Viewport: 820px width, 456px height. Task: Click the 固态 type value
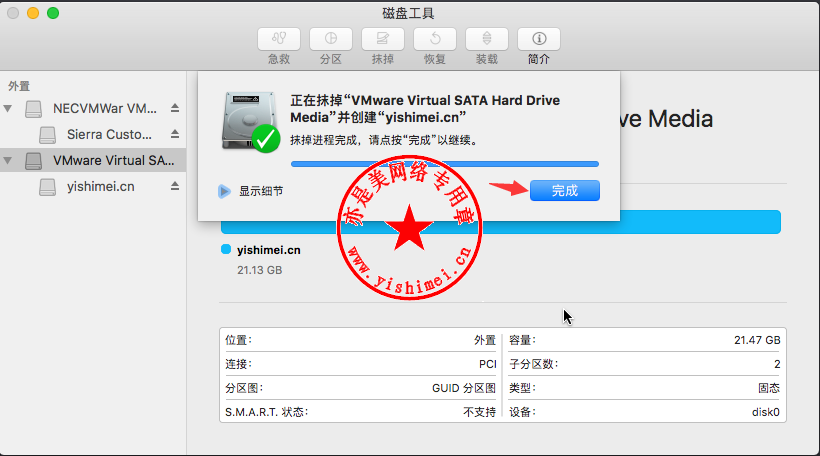[x=769, y=388]
